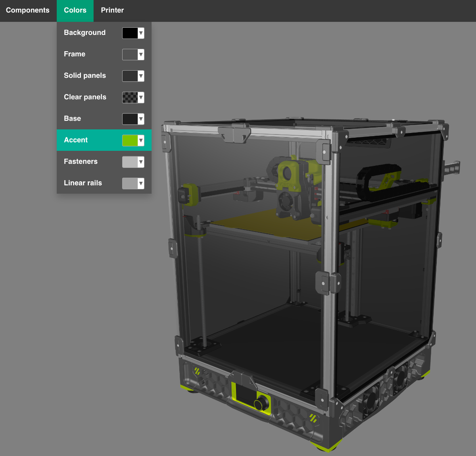Open the Printer menu
476x456 pixels.
point(112,10)
